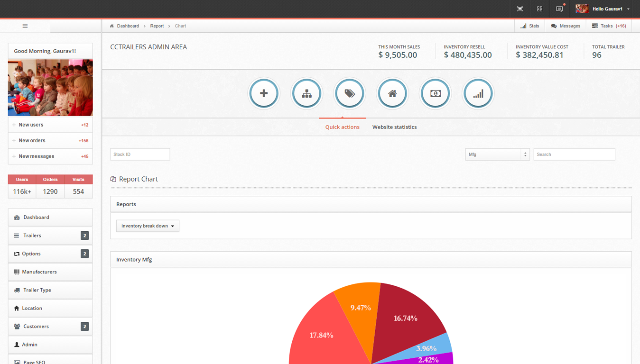
Task: Click the price tags circle icon
Action: pyautogui.click(x=350, y=93)
